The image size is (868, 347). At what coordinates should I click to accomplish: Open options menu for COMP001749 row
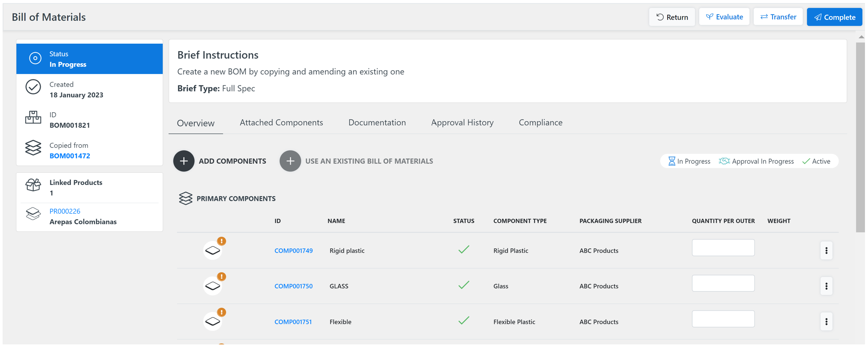[x=826, y=251]
